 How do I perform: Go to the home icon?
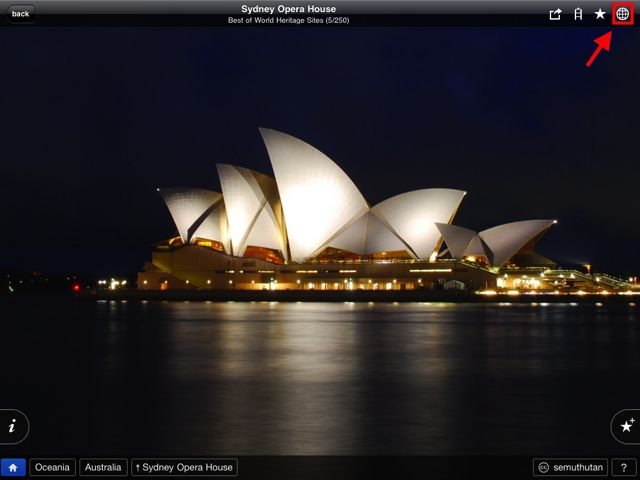coord(13,468)
